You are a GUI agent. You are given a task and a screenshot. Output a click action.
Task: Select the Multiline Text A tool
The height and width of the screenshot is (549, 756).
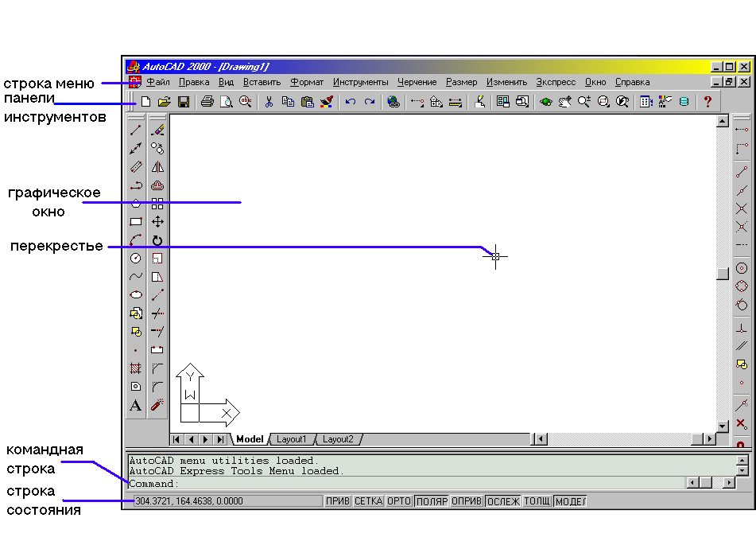pos(136,405)
